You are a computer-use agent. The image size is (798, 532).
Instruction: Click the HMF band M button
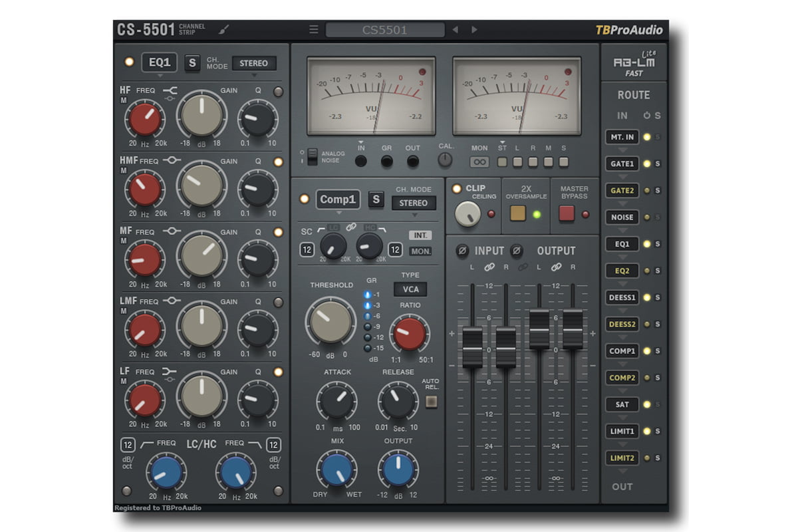(124, 171)
